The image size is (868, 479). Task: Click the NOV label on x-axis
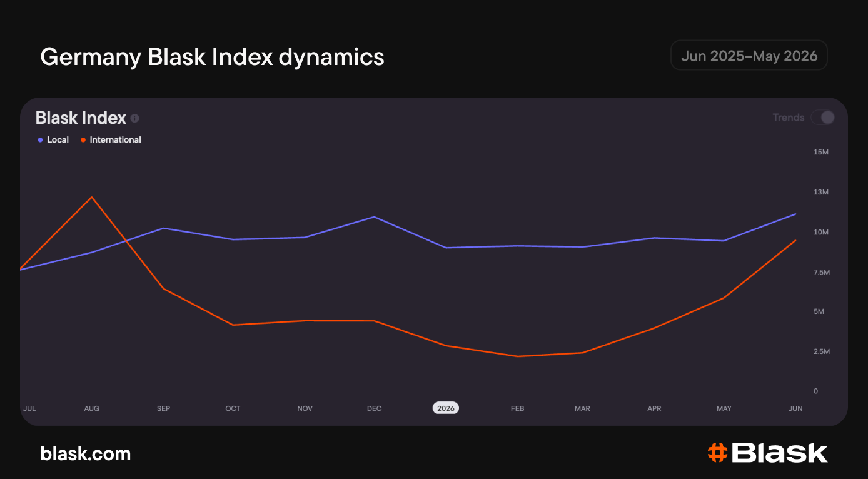305,408
